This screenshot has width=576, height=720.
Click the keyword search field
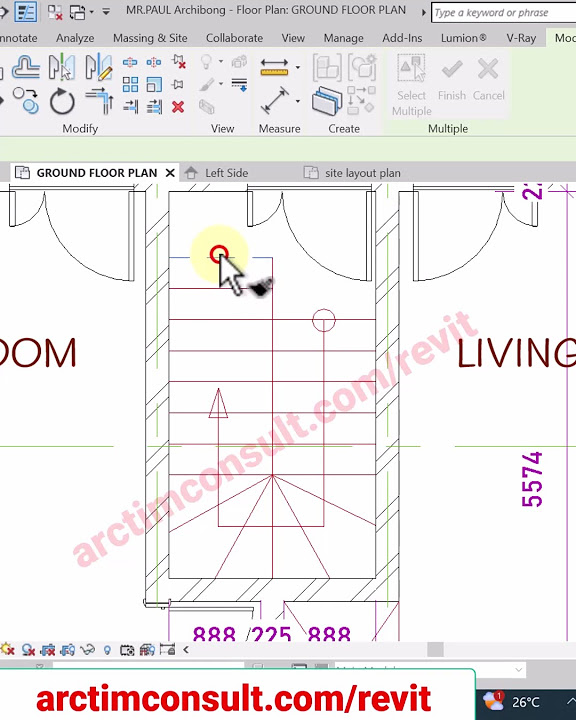503,12
